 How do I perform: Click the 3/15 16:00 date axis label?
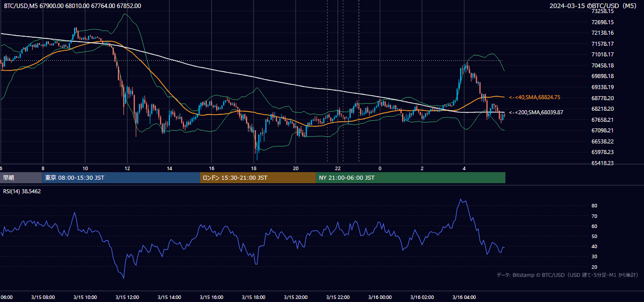[x=211, y=297]
